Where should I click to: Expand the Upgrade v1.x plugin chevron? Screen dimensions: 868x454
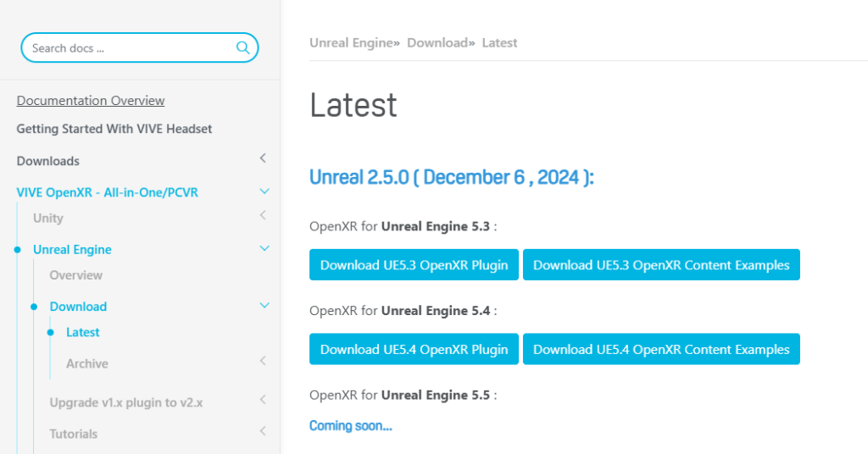pyautogui.click(x=264, y=399)
